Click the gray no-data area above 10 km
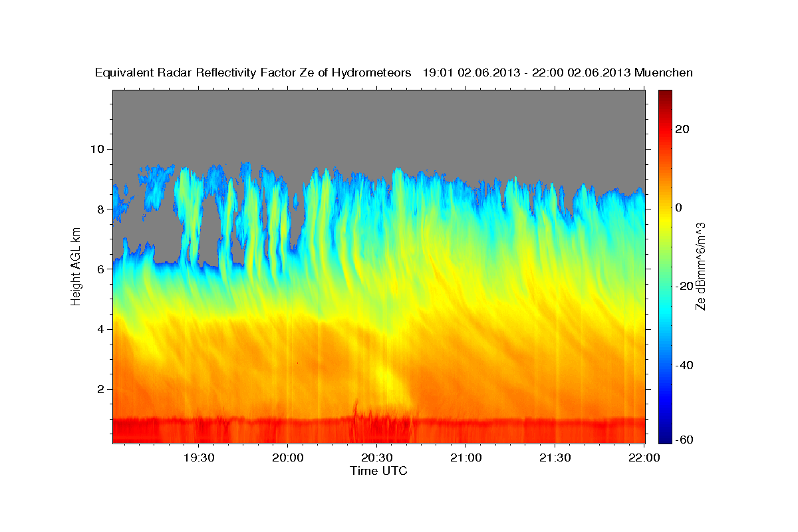This screenshot has width=798, height=532. click(x=379, y=120)
